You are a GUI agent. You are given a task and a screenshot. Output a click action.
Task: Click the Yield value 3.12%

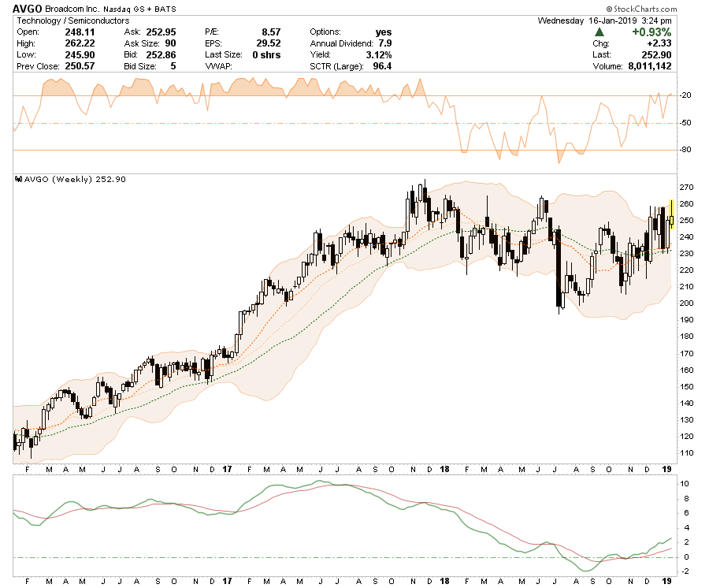pyautogui.click(x=379, y=54)
